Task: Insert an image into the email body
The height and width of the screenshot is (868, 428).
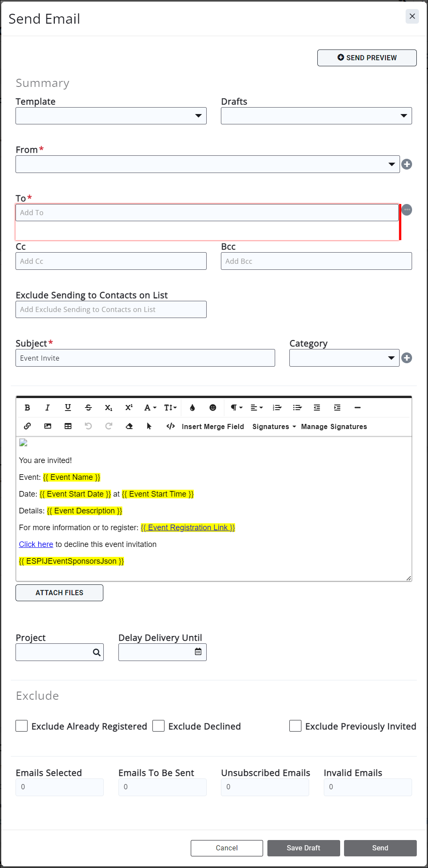Action: click(48, 426)
